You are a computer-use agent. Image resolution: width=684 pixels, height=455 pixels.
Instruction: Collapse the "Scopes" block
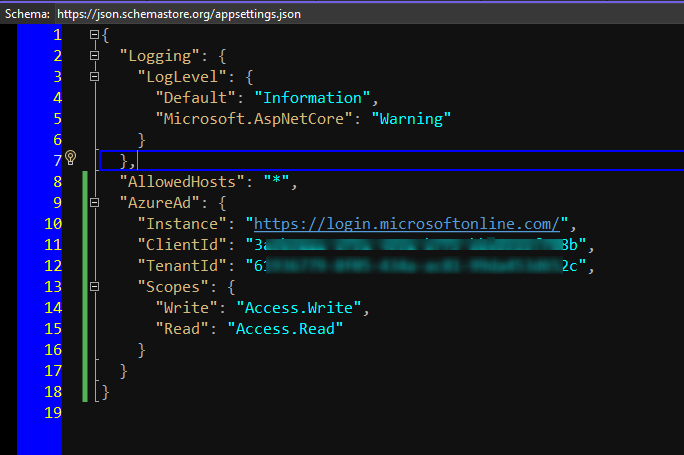(x=95, y=285)
